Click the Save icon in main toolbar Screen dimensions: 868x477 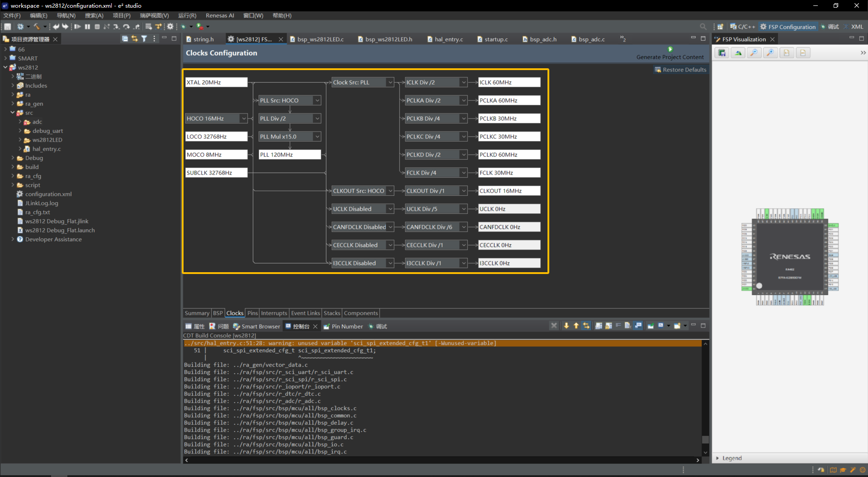8,27
